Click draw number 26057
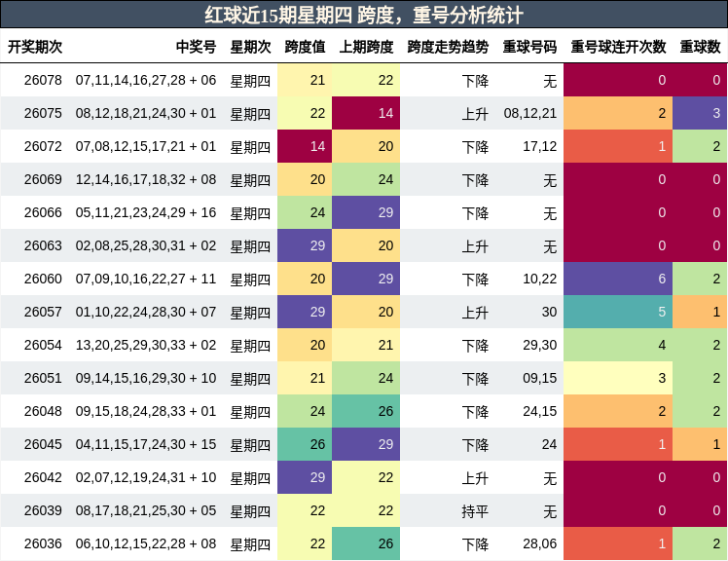The image size is (728, 561). [x=43, y=312]
